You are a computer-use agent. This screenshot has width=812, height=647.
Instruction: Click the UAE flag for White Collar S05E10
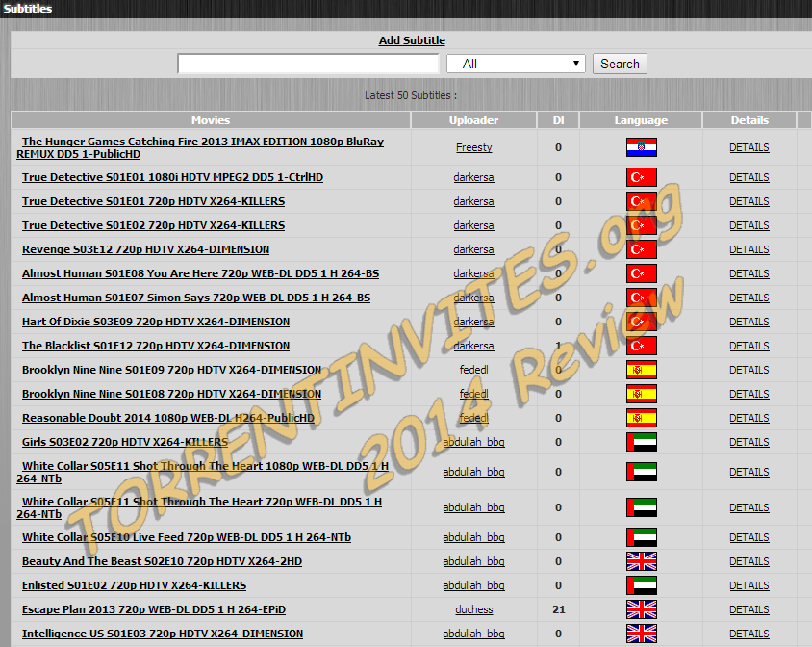point(641,537)
